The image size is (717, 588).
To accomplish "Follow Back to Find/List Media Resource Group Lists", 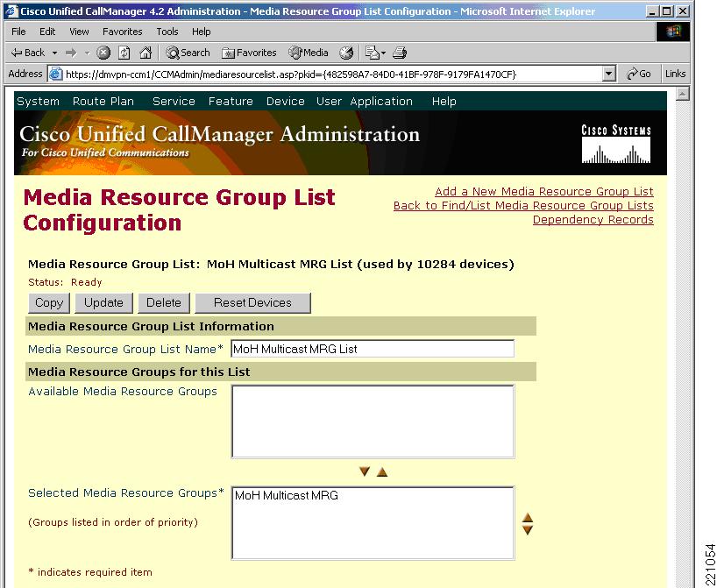I will coord(523,206).
